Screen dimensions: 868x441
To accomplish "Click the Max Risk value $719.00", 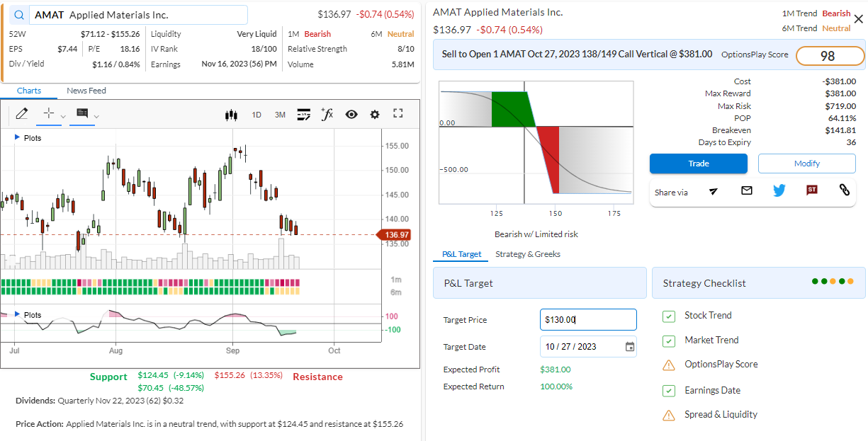I will 840,106.
